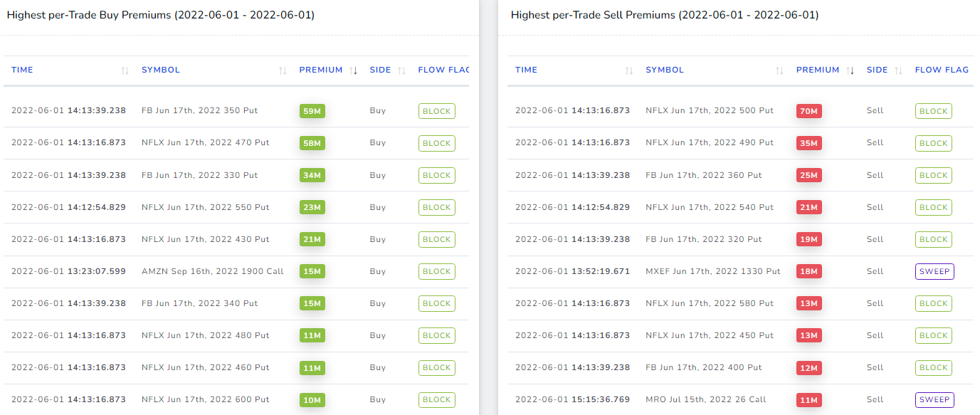The width and height of the screenshot is (980, 415).
Task: Select NFLX Jun 17th, 2022 430 Put
Action: (206, 238)
